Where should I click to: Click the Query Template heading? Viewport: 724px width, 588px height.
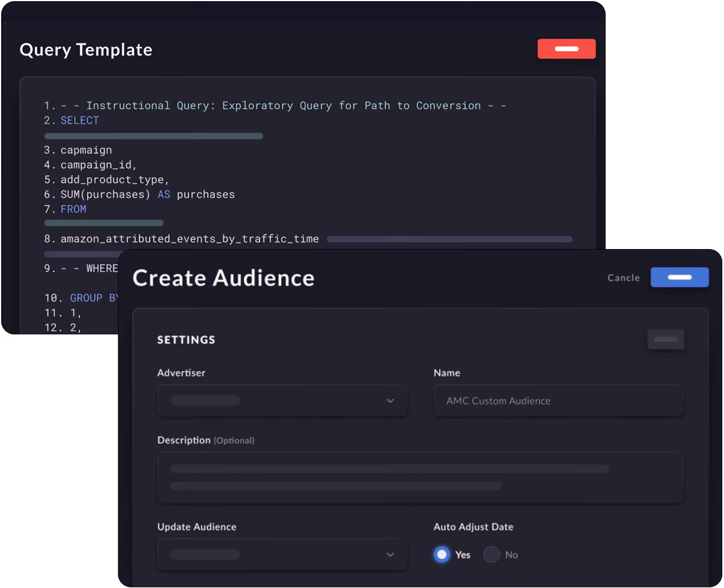point(86,49)
